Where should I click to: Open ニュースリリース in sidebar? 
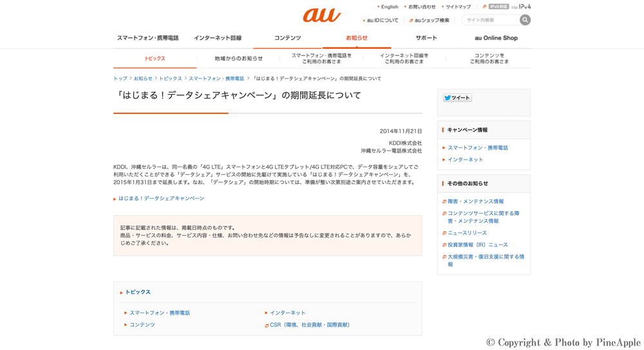467,233
